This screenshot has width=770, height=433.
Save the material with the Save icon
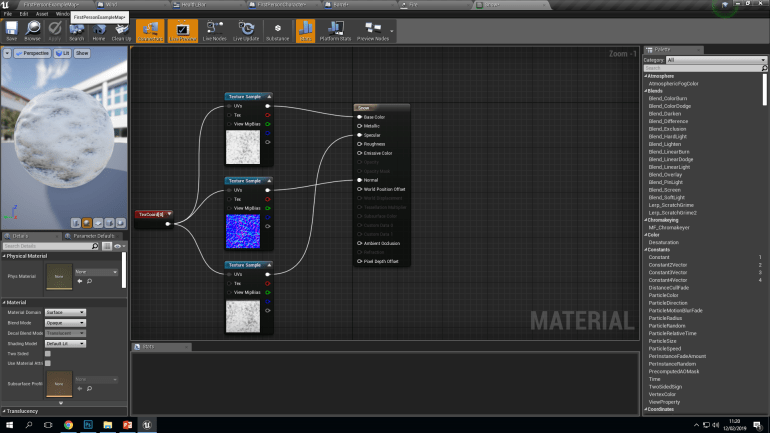11,31
